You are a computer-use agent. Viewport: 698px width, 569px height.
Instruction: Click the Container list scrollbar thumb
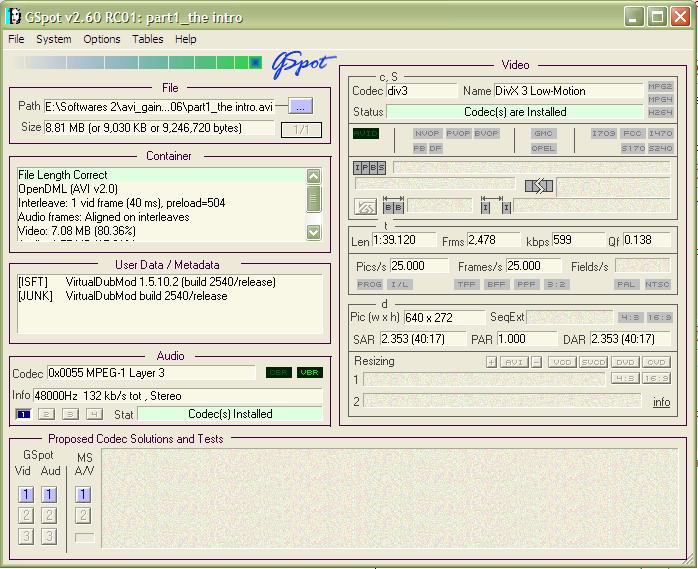[x=313, y=199]
